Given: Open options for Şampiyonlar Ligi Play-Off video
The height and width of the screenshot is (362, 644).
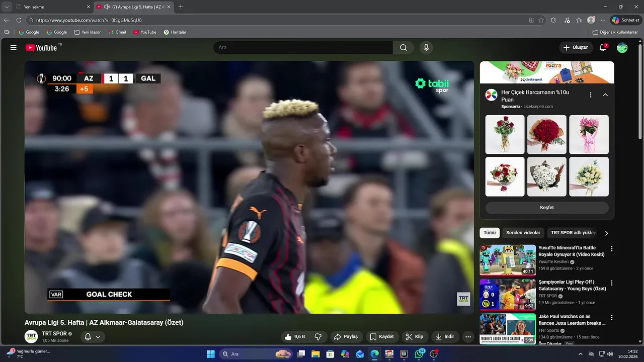Looking at the screenshot, I should click(612, 283).
